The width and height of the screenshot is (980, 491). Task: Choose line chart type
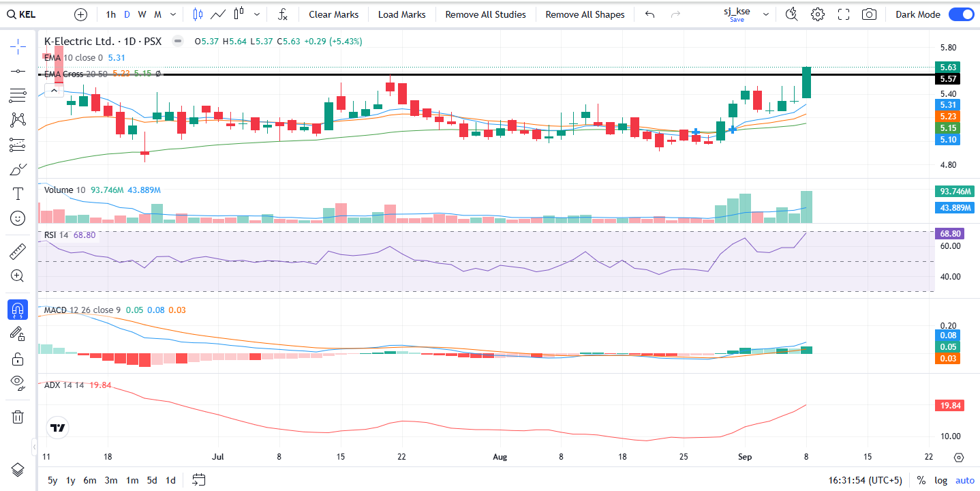tap(218, 14)
